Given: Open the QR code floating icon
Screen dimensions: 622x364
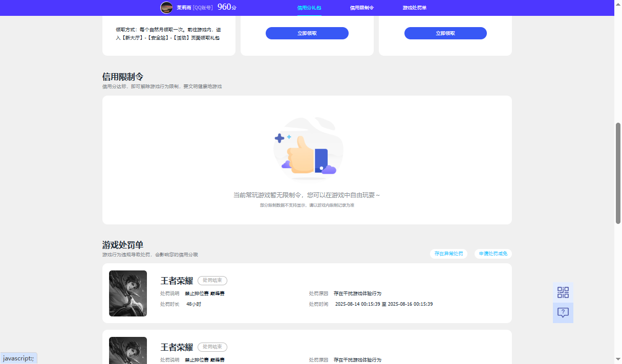Looking at the screenshot, I should [x=563, y=292].
